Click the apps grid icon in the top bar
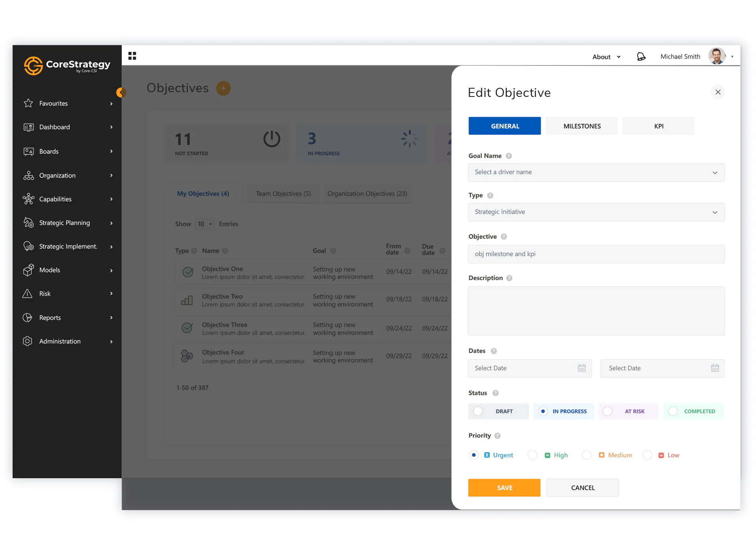The width and height of the screenshot is (756, 555). click(x=132, y=56)
